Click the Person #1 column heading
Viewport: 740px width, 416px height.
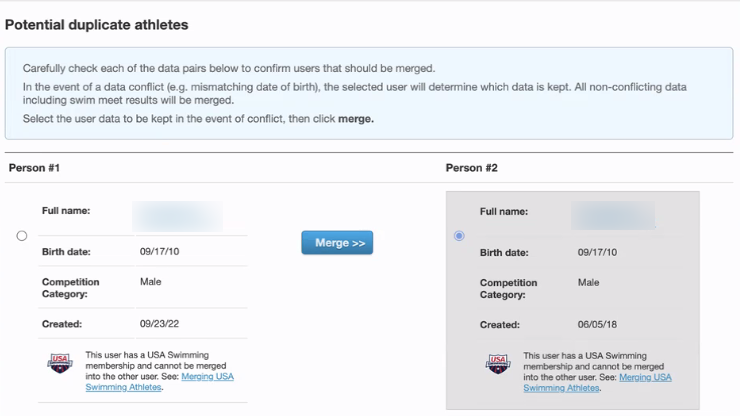pos(34,168)
